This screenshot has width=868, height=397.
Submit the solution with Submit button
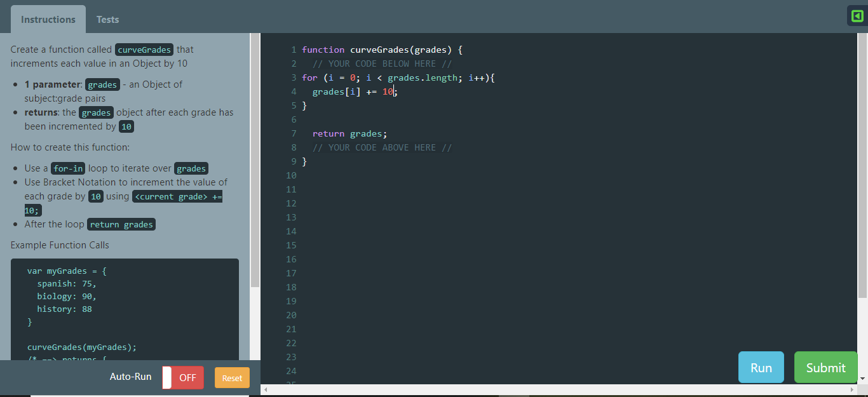(x=826, y=367)
